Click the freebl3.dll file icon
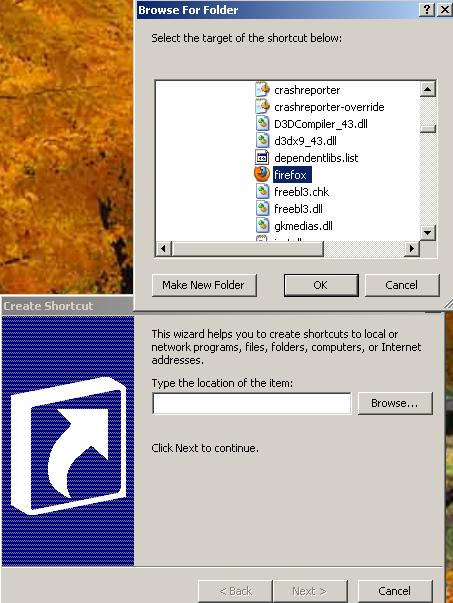This screenshot has width=453, height=603. click(x=262, y=208)
